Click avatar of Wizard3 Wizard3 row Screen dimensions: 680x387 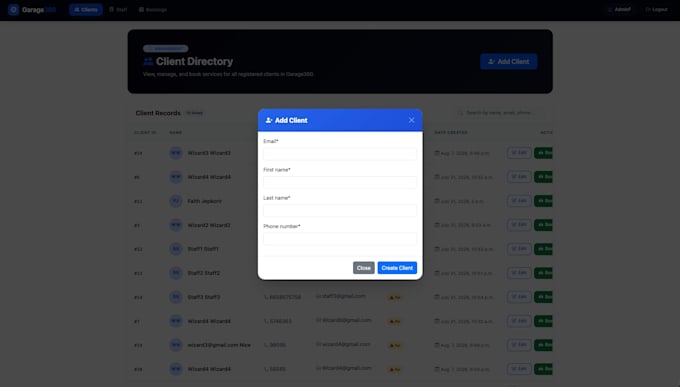click(176, 153)
